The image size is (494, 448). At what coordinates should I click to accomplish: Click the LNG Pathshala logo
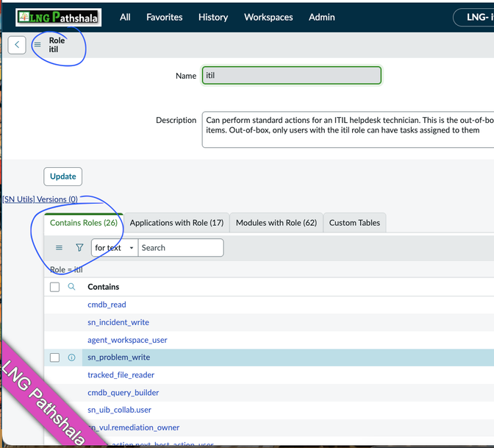(58, 17)
